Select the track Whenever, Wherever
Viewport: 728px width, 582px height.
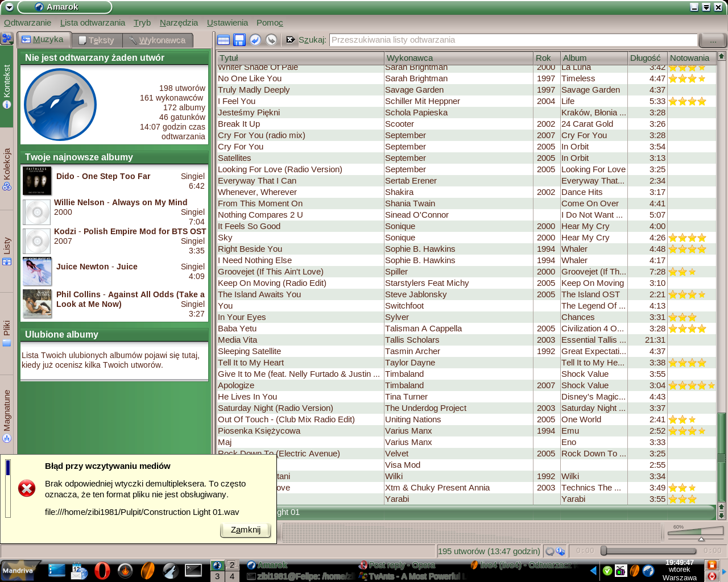click(466, 192)
